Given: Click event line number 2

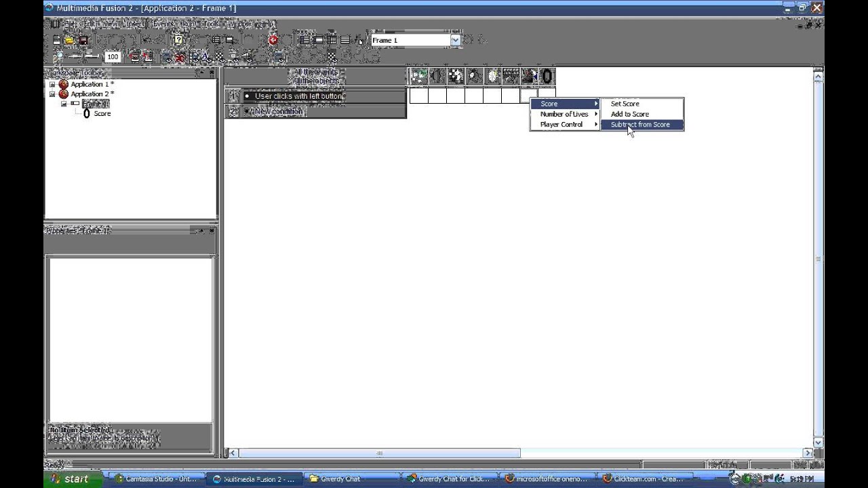Looking at the screenshot, I should point(233,111).
